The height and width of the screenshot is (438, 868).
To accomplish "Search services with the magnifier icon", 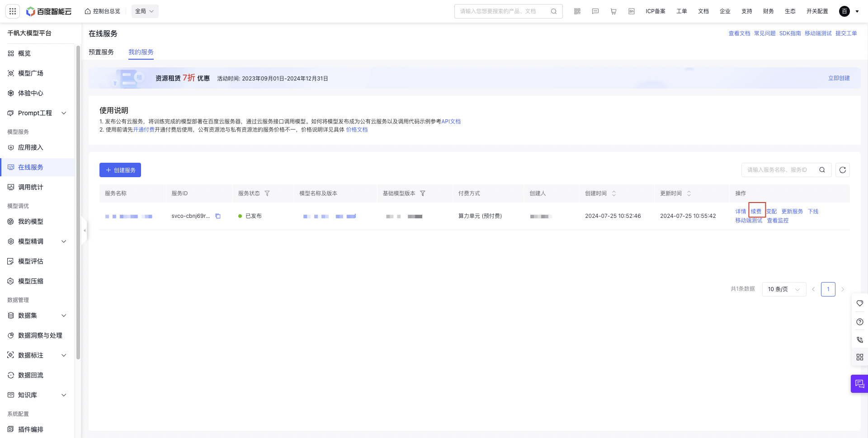I will click(822, 170).
